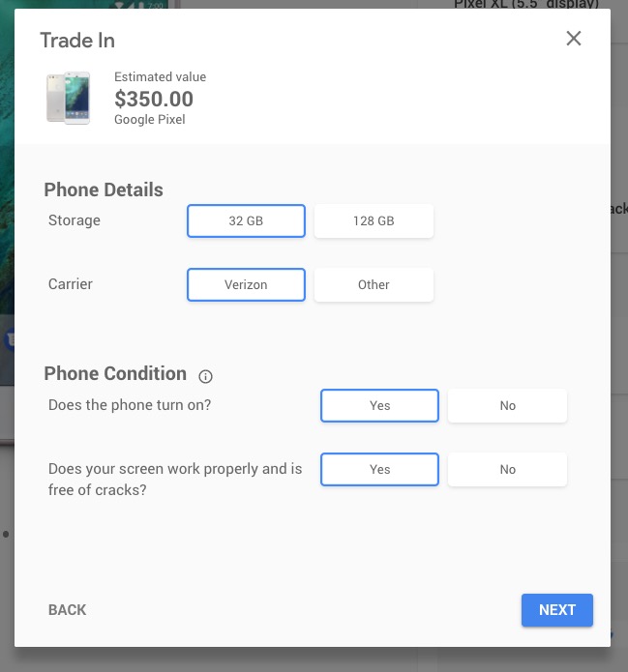Click the Trade In dialog title

pos(77,41)
